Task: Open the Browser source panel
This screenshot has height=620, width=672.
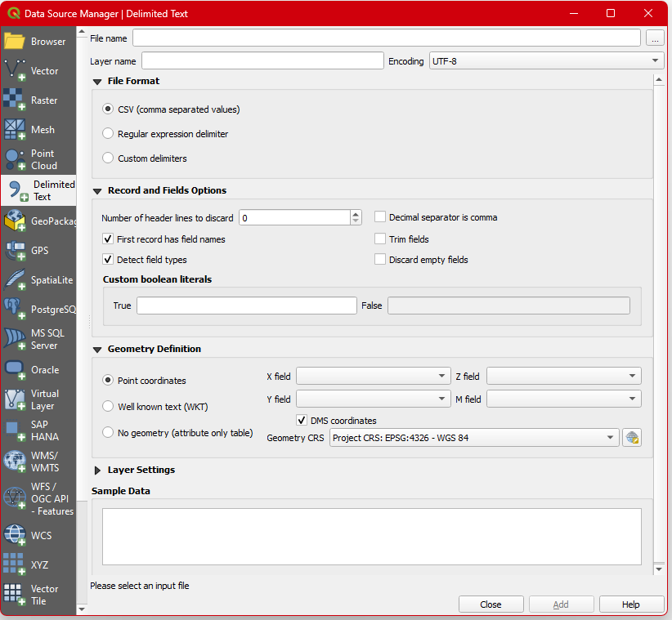Action: tap(38, 42)
